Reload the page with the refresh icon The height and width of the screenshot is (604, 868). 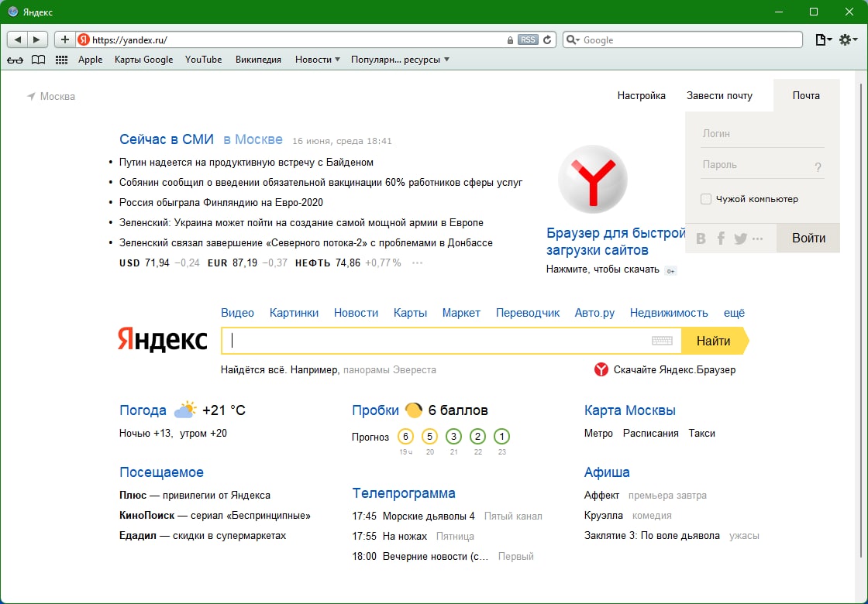(547, 39)
